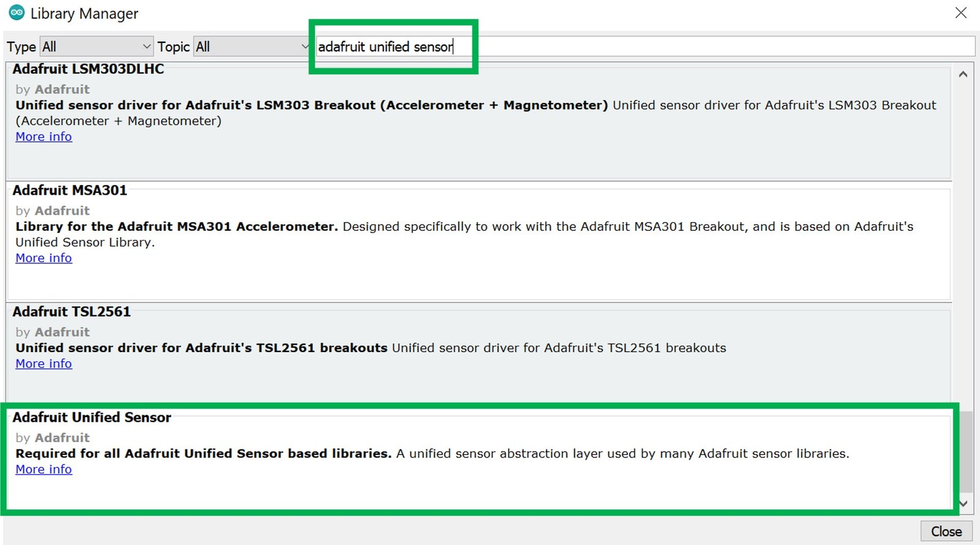
Task: Select the Adafruit TSL2561 library title
Action: pyautogui.click(x=72, y=312)
